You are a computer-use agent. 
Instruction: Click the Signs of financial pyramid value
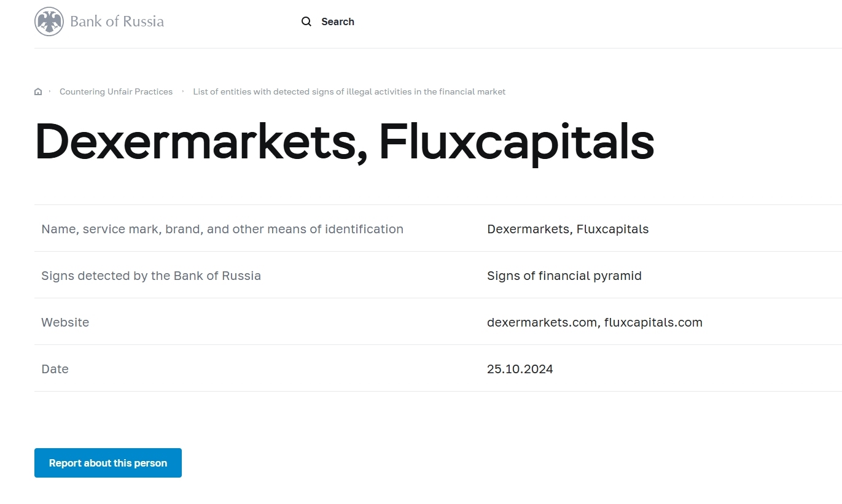click(564, 276)
